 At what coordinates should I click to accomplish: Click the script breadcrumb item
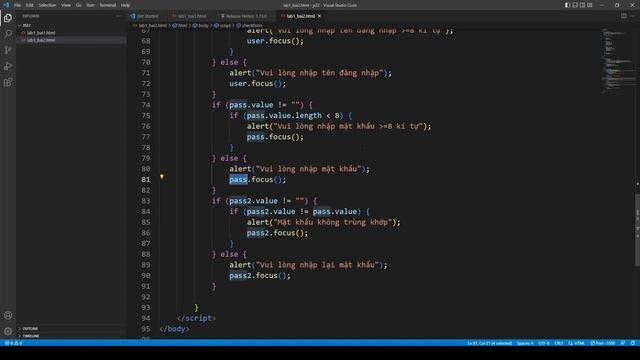click(223, 25)
